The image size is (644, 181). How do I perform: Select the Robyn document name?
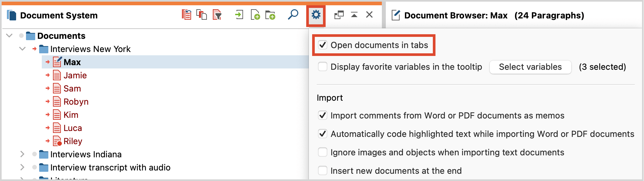[76, 102]
